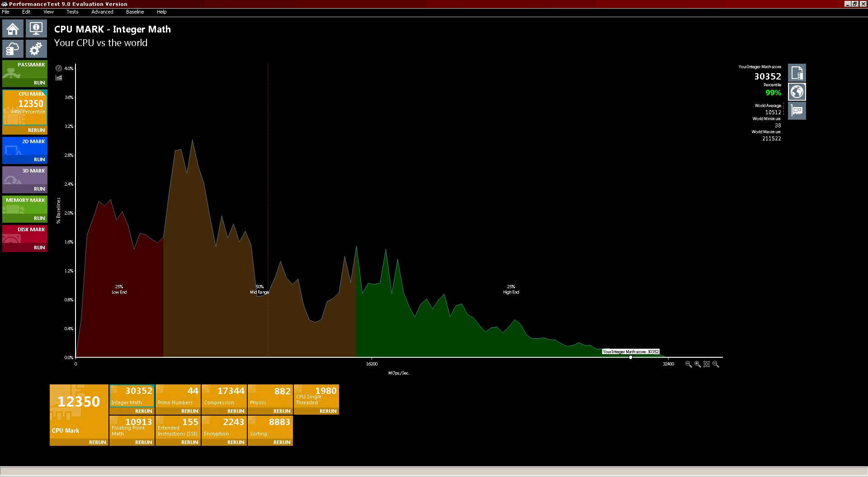The image size is (868, 477).
Task: Open the Help menu
Action: point(162,12)
